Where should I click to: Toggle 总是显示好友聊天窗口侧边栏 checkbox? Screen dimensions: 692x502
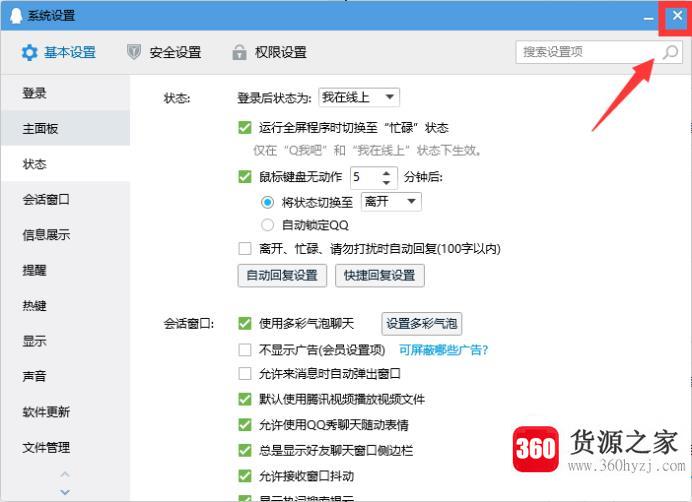(x=244, y=450)
